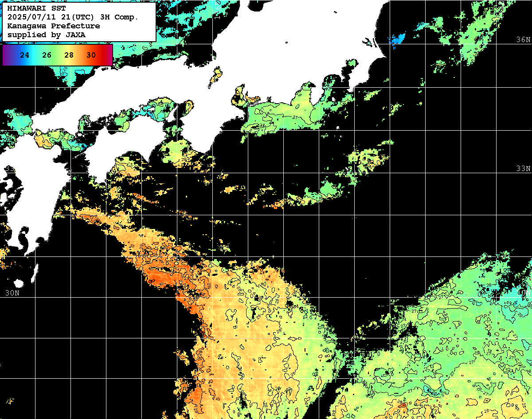Click the '33N' latitude label on the right edge

click(523, 169)
